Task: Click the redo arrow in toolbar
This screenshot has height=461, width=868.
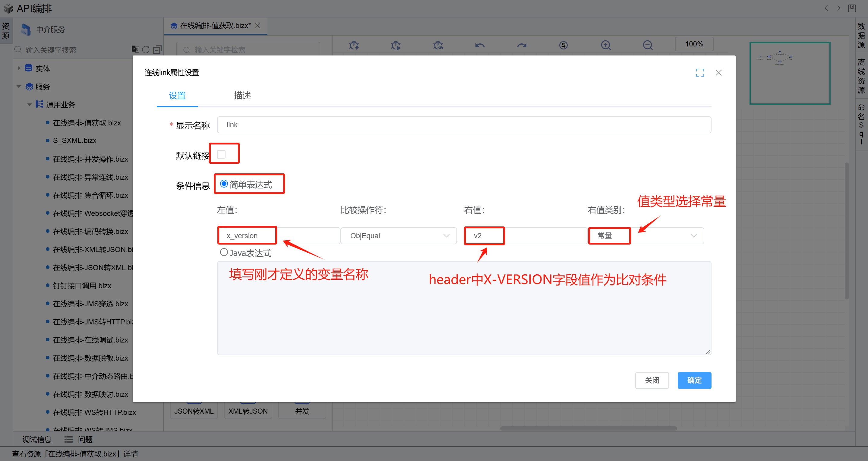Action: [522, 45]
